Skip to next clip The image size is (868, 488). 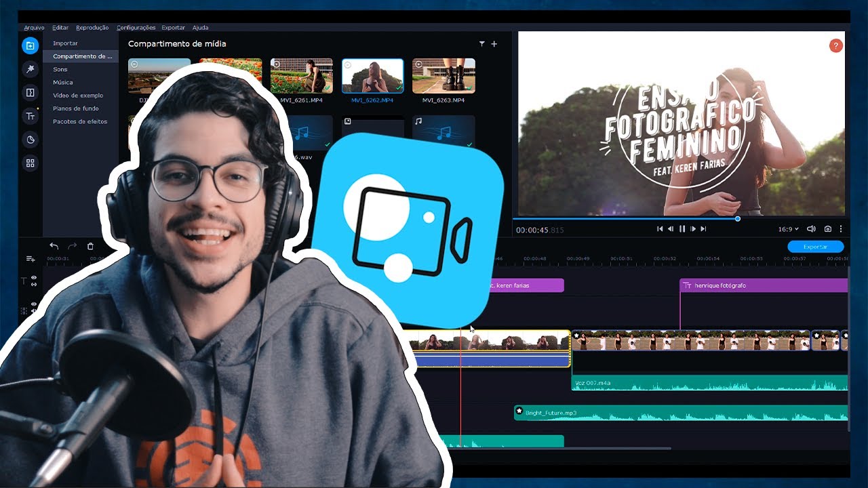tap(703, 229)
